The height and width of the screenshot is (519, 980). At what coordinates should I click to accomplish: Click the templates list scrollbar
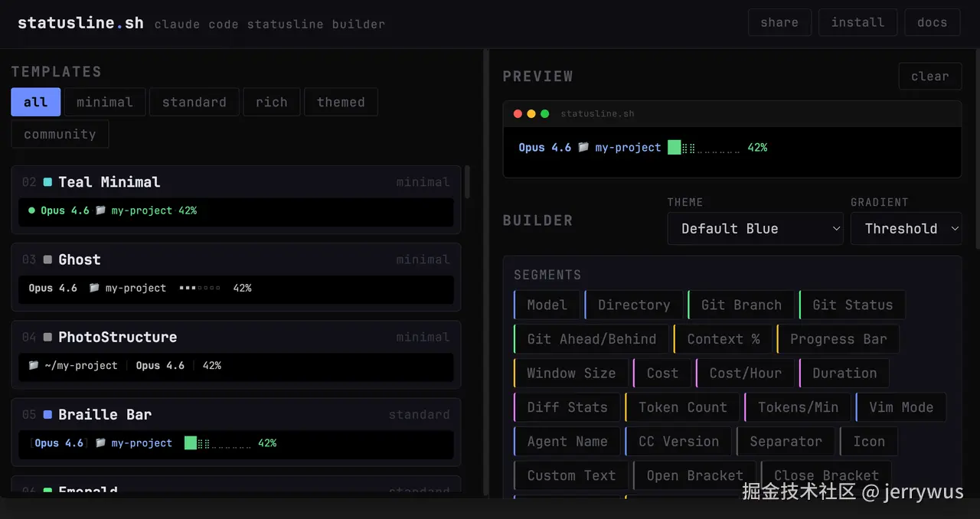(x=467, y=183)
